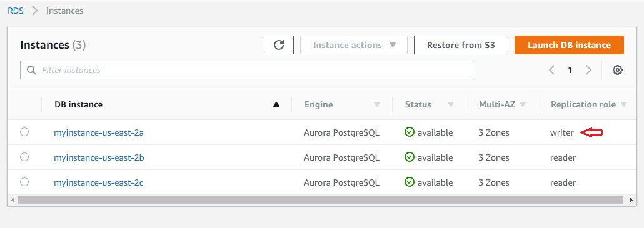Go to the next page arrow
This screenshot has height=228, width=644.
click(x=588, y=70)
